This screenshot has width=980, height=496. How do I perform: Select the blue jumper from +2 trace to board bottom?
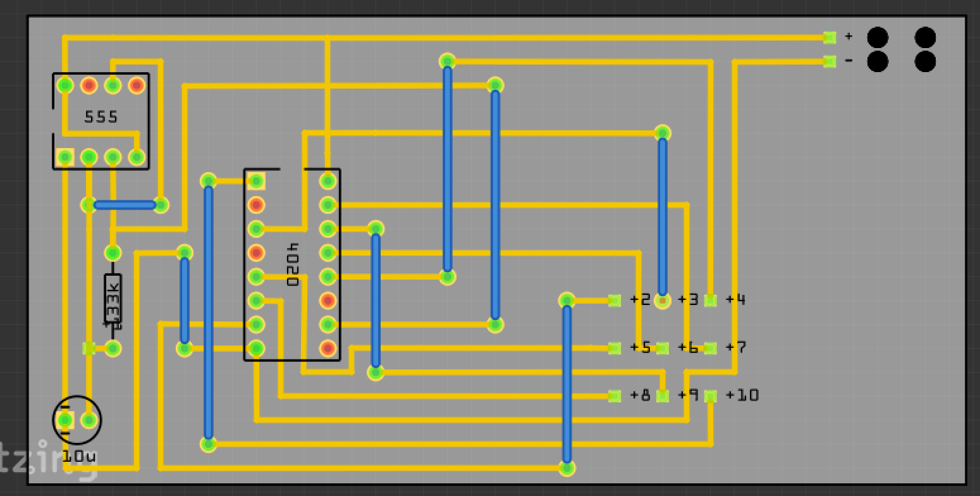(x=567, y=384)
